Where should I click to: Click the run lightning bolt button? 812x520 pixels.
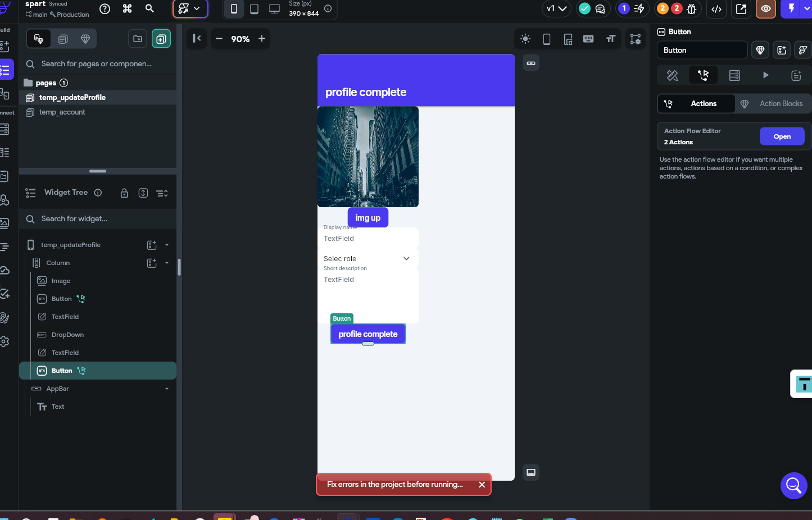(791, 9)
